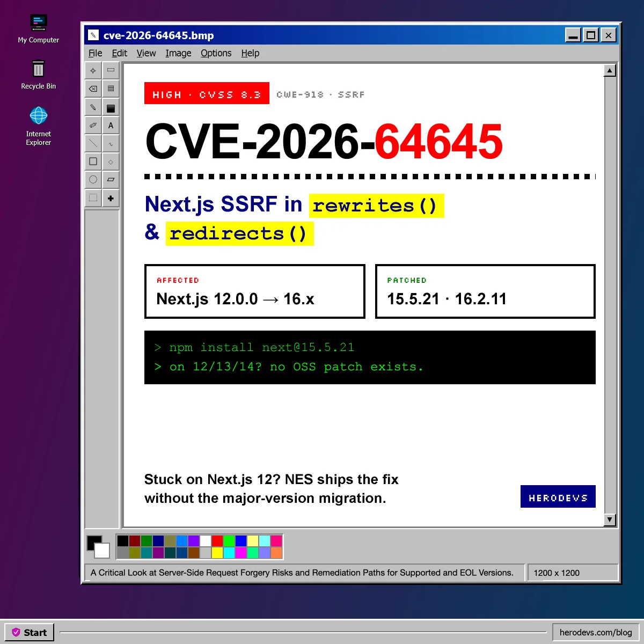Click the Next.js 12.0.0 → 16.x box
The image size is (644, 644).
click(x=255, y=291)
